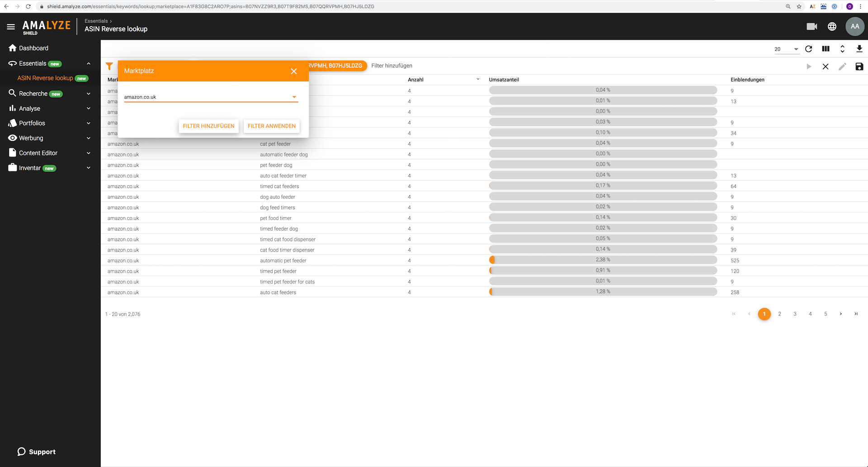Image resolution: width=868 pixels, height=467 pixels.
Task: Open the column selection icon
Action: pyautogui.click(x=826, y=49)
